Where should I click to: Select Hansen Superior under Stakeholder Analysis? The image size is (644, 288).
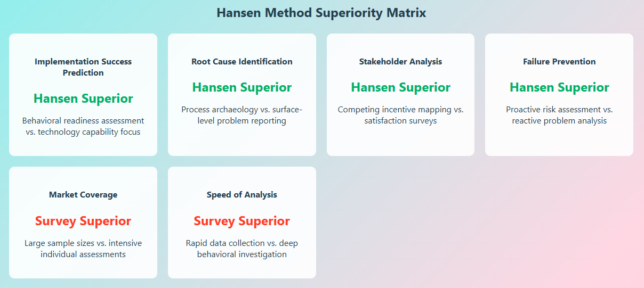(x=400, y=87)
